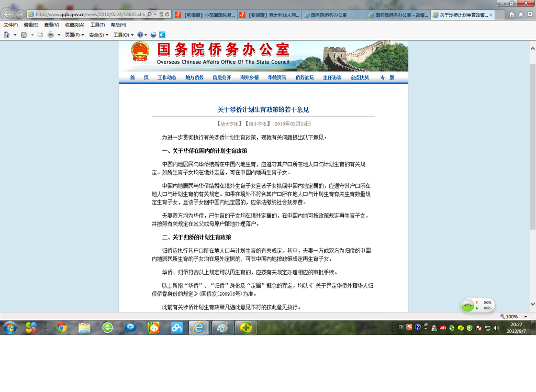Open the 工具(O) dropdown in command bar

(124, 35)
